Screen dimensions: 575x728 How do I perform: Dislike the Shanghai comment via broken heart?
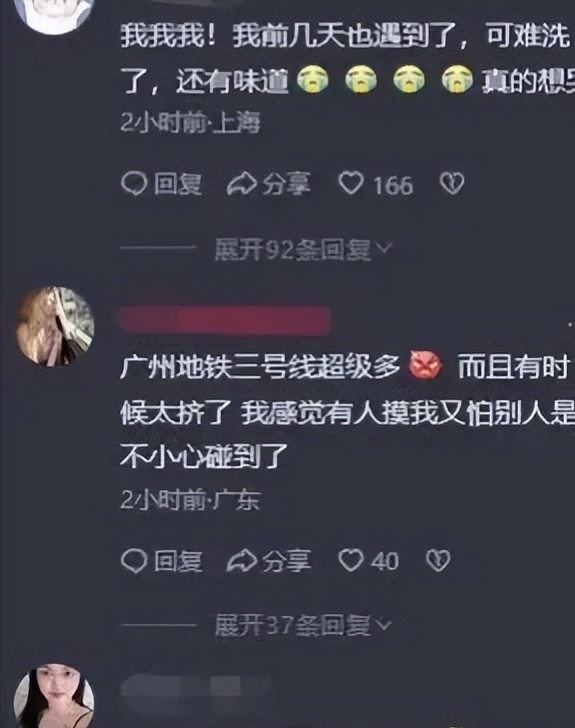click(x=452, y=183)
